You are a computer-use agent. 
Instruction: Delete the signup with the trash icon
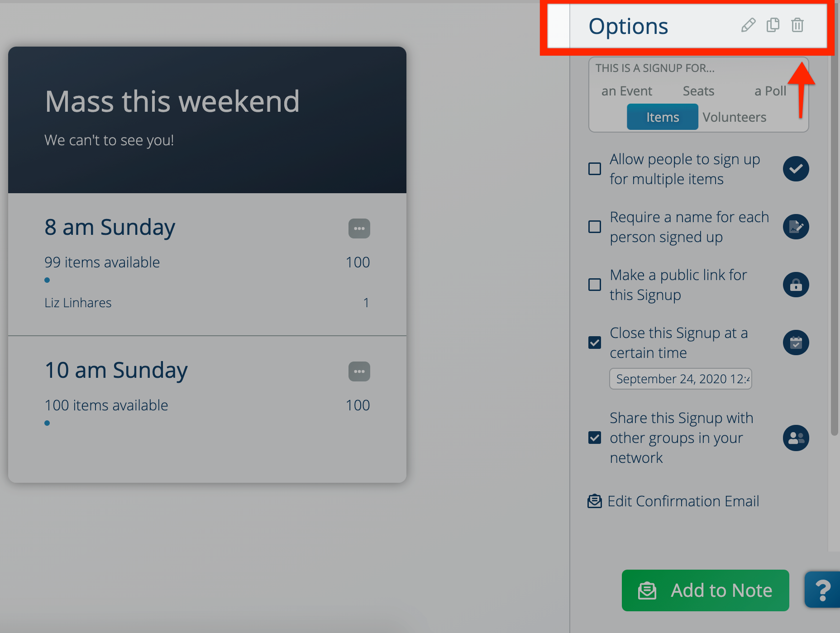coord(797,25)
